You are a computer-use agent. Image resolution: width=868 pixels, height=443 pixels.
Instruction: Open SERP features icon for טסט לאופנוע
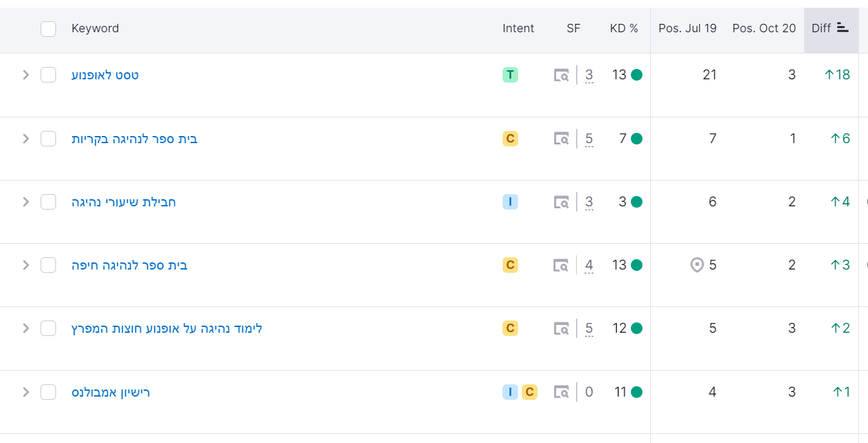click(x=561, y=75)
